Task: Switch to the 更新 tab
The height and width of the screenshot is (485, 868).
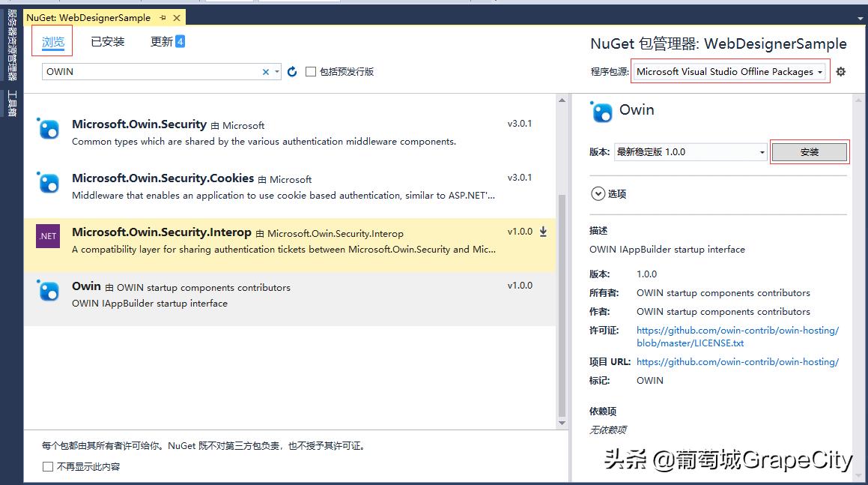Action: 162,41
